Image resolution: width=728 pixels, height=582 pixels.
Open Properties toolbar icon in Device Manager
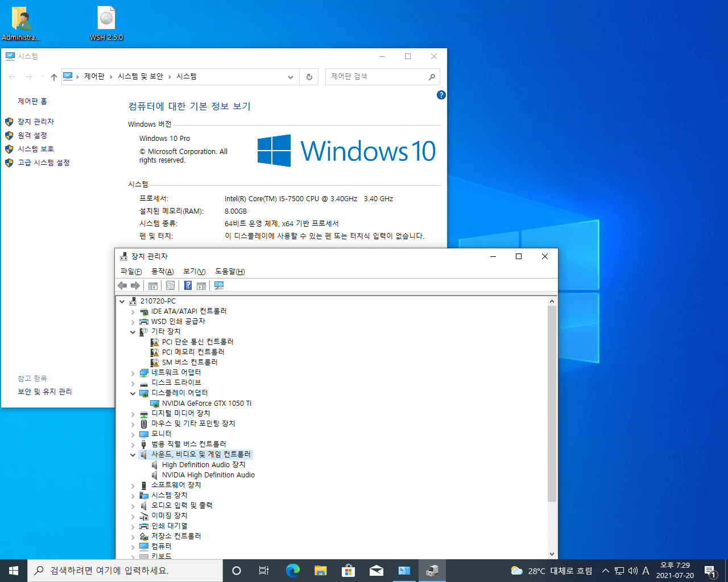tap(170, 285)
